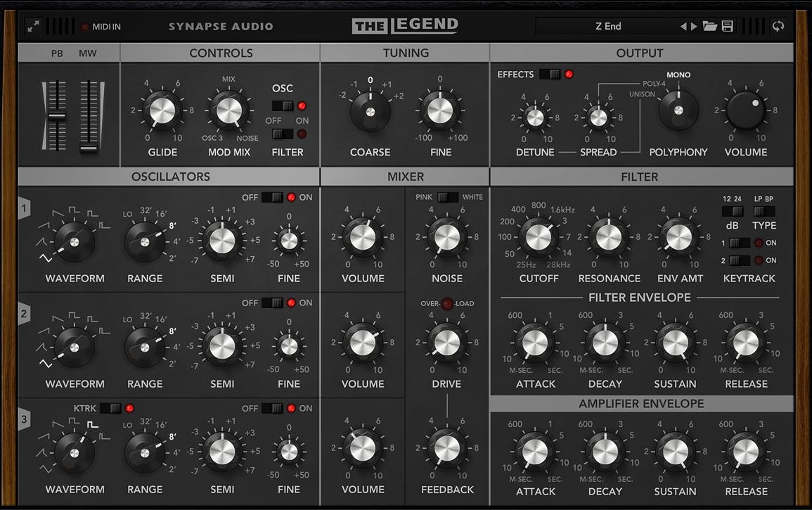Click the POLYPHONY selector knob
Viewport: 812px width, 510px height.
678,110
